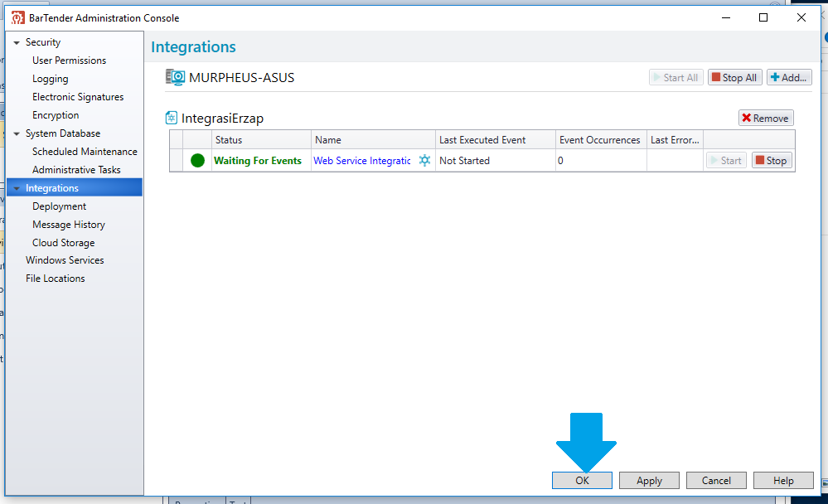
Task: Open User Permissions page
Action: click(x=69, y=61)
